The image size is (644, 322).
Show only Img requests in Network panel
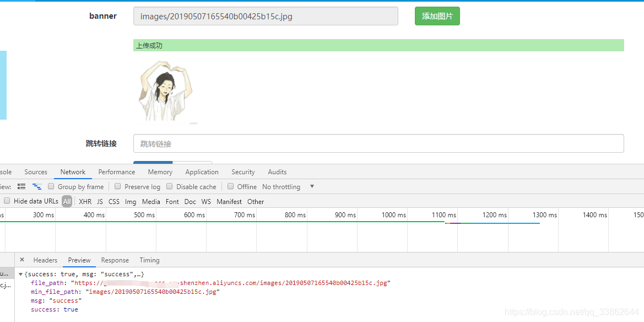pos(130,201)
